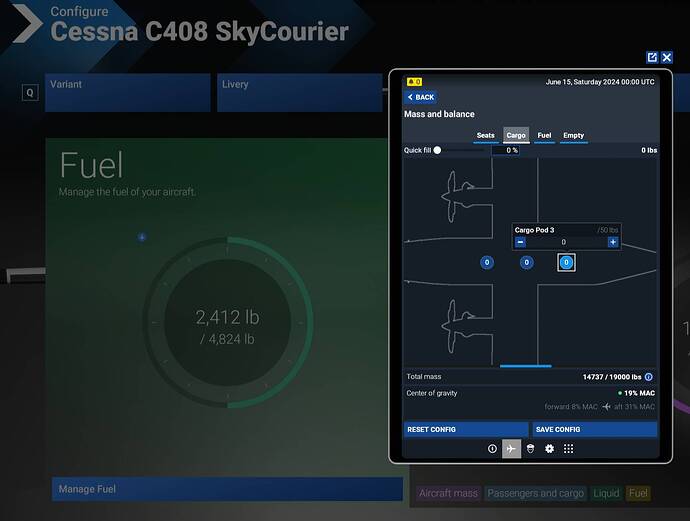Click the 19% MAC center of gravity value
Image resolution: width=690 pixels, height=521 pixels.
point(639,393)
